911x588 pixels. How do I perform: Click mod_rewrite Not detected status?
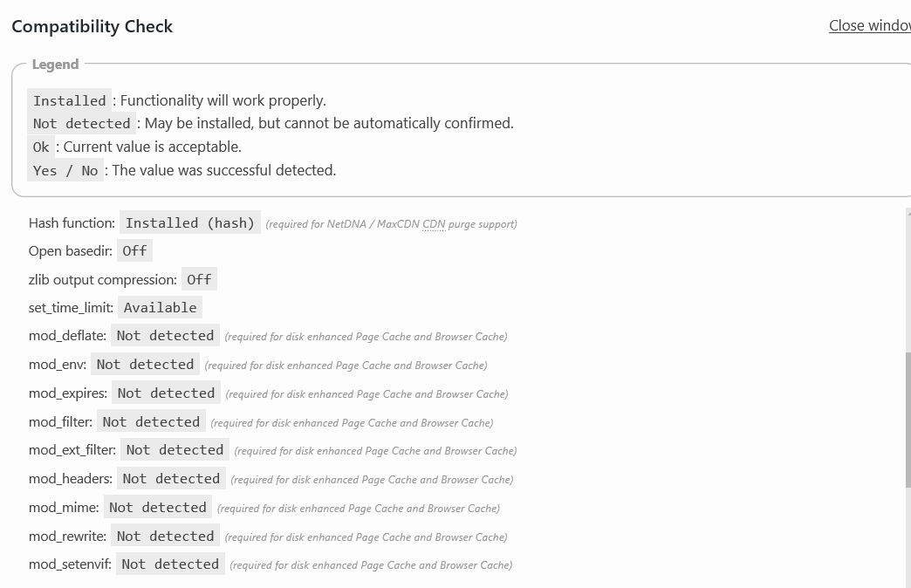[165, 537]
